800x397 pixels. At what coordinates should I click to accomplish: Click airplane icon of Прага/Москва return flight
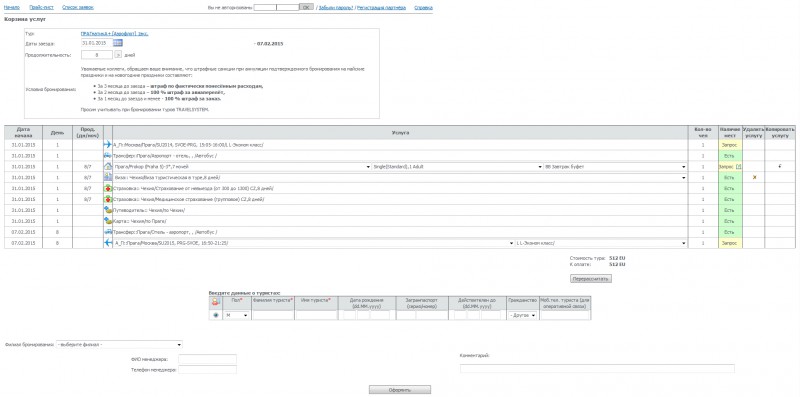[x=108, y=243]
